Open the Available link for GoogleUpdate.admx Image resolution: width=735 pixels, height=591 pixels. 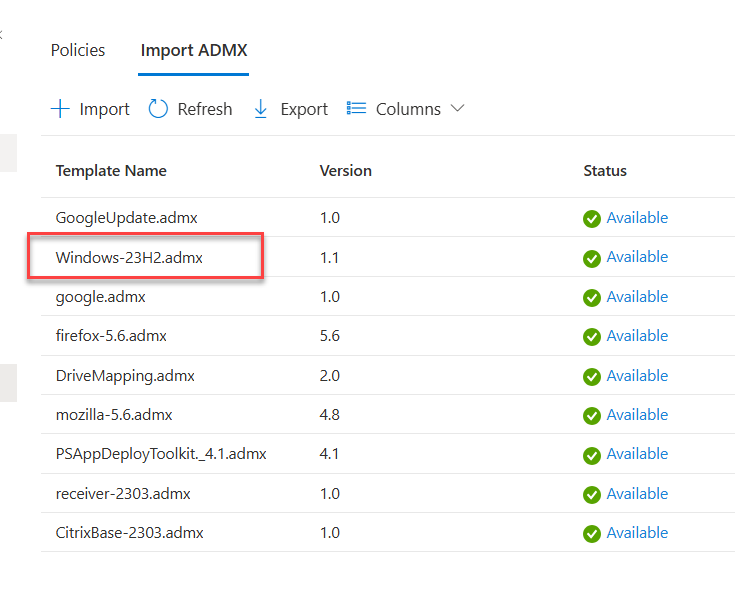[637, 217]
